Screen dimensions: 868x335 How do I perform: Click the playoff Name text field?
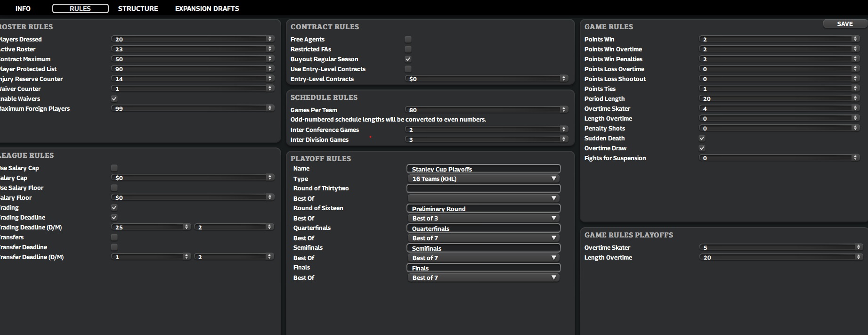483,169
